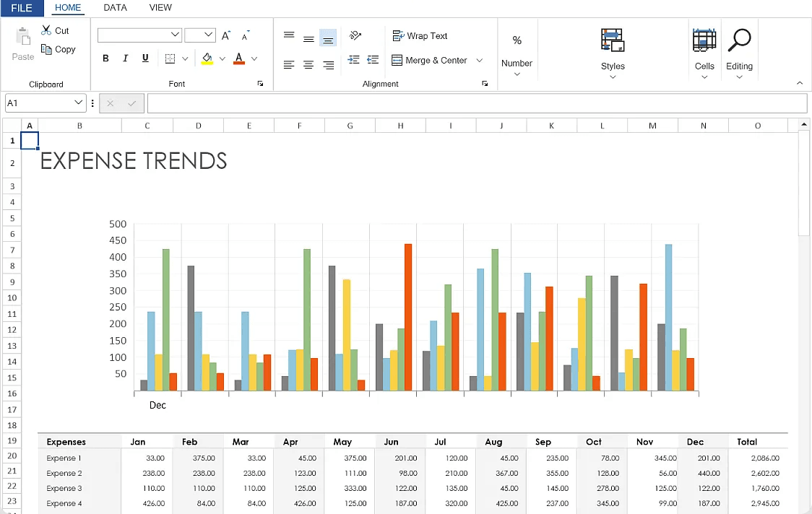Select row 2 header
Screen dimensions: 812x514
(12, 163)
